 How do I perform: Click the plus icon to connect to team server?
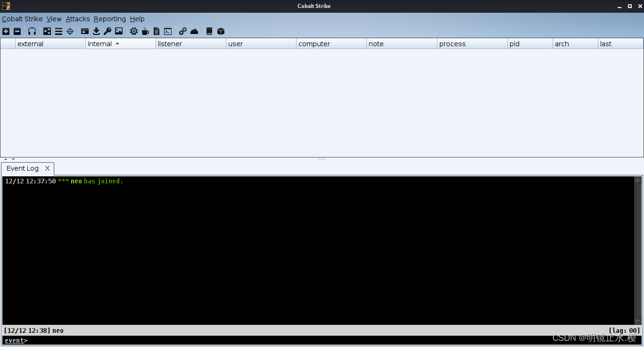(6, 32)
